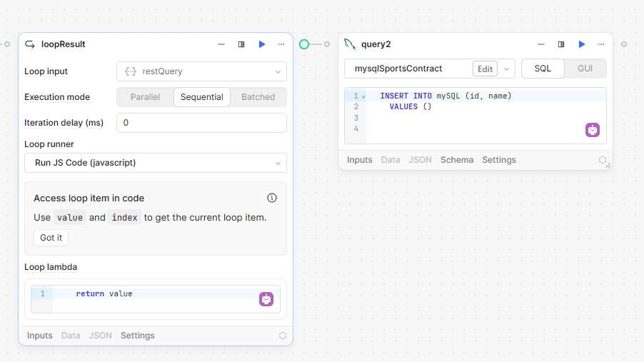Open the Schema tab in query2

(457, 160)
